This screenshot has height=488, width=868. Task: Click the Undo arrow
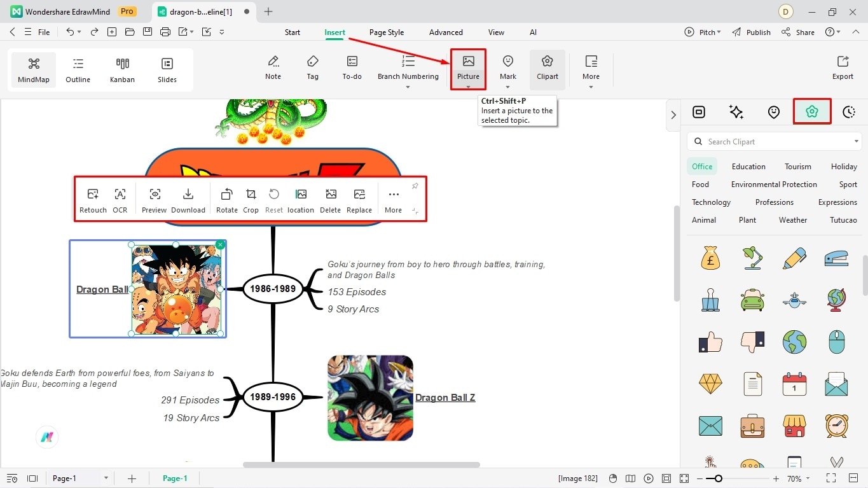(70, 32)
